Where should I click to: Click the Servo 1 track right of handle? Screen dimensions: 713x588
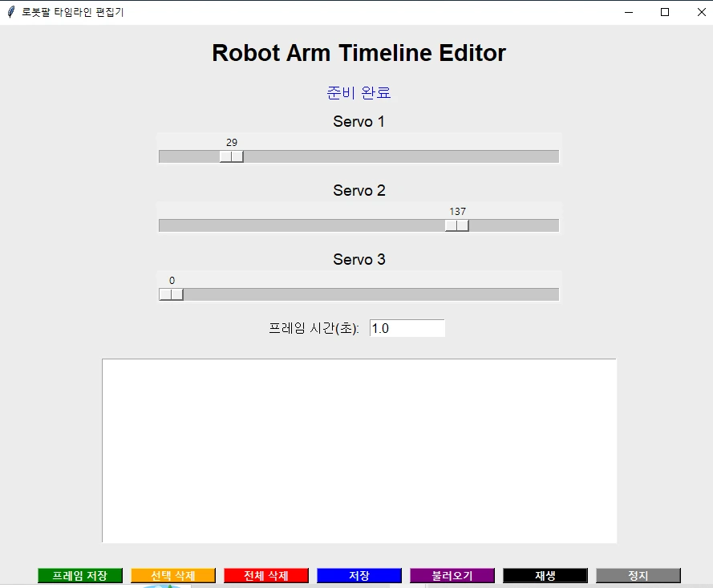pyautogui.click(x=400, y=156)
